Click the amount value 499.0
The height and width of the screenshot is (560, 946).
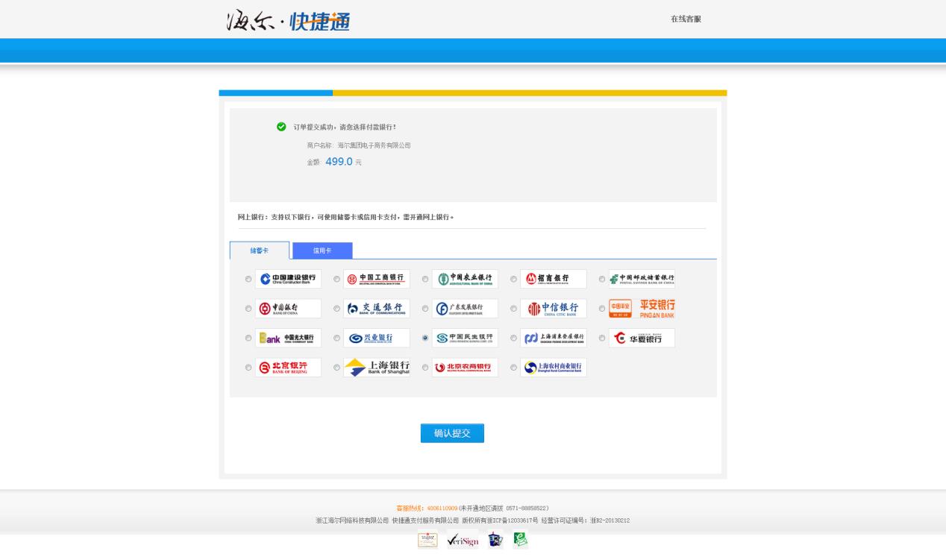pyautogui.click(x=339, y=162)
